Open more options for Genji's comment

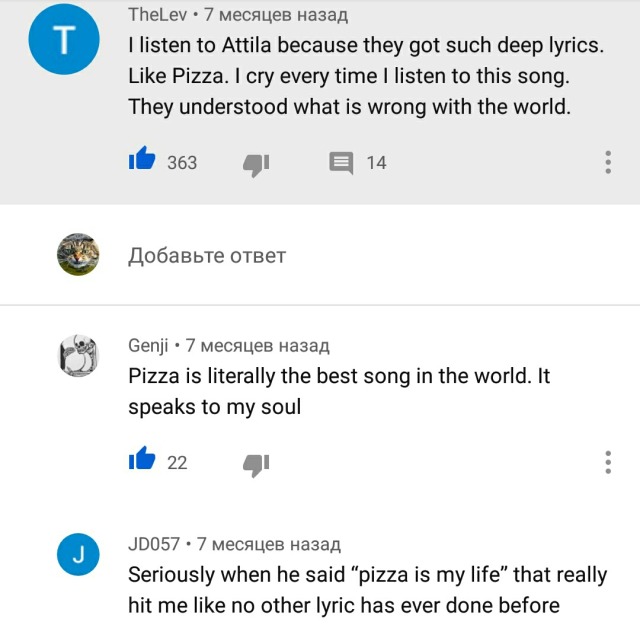608,463
